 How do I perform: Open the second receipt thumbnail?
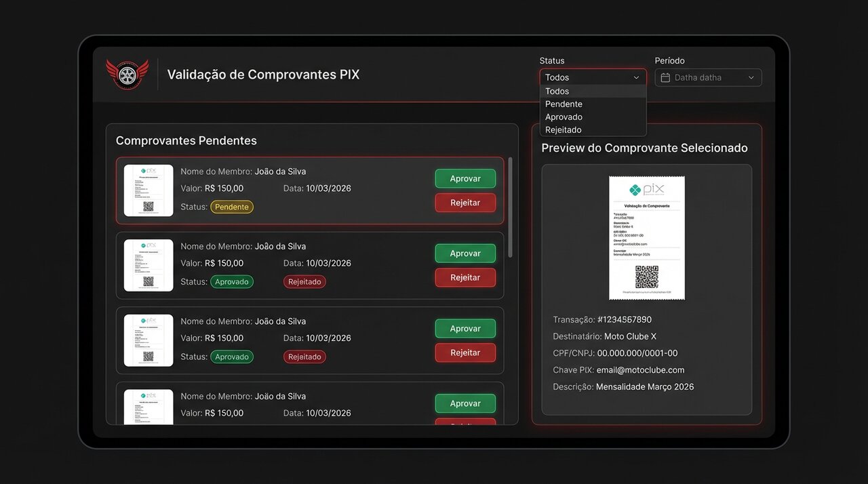[149, 265]
